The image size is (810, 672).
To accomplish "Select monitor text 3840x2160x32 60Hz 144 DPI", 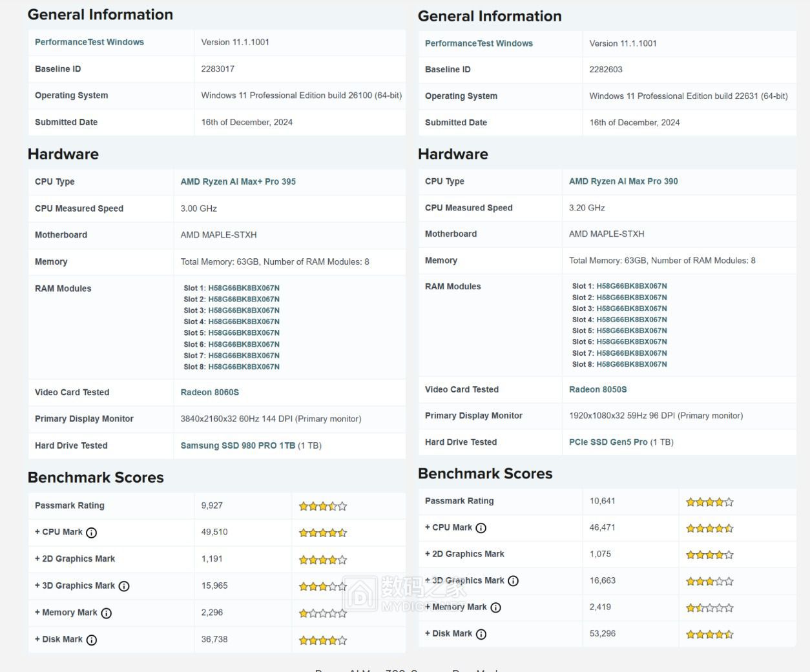I will coord(271,418).
